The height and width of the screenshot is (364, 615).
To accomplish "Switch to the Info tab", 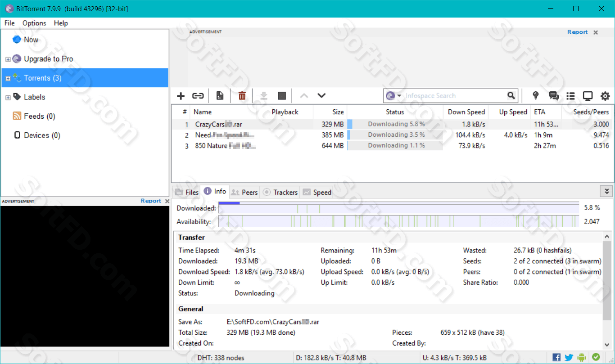I will coord(215,191).
